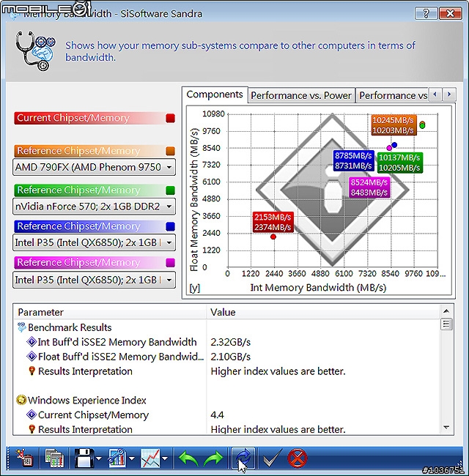Toggle the green Reference Chipset/Memory color box
This screenshot has height=476, width=469.
[171, 190]
